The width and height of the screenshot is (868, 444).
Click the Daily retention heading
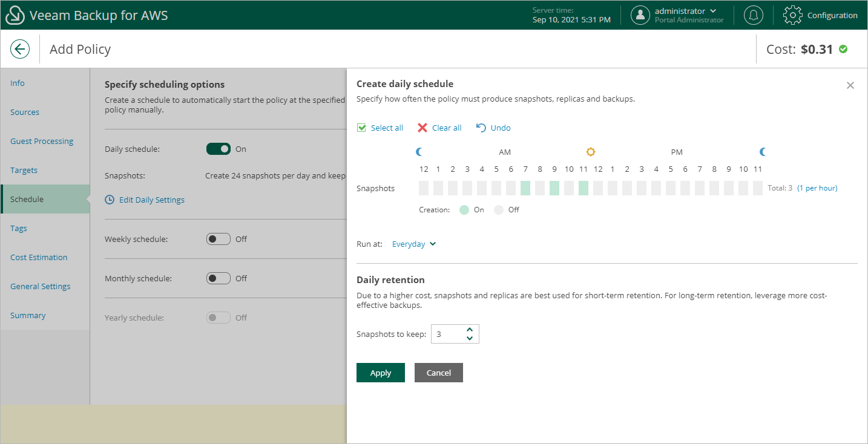point(390,279)
